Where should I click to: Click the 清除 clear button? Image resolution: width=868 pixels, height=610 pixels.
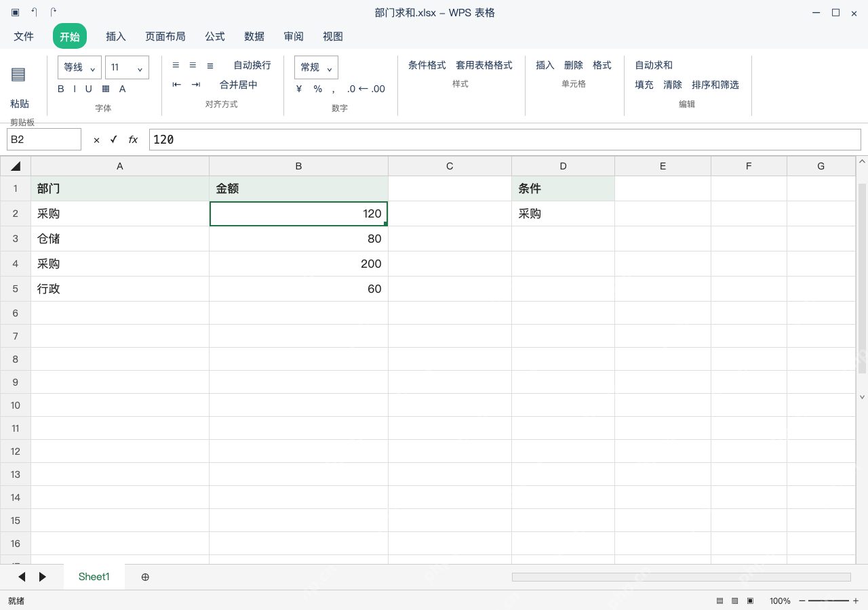[x=673, y=85]
